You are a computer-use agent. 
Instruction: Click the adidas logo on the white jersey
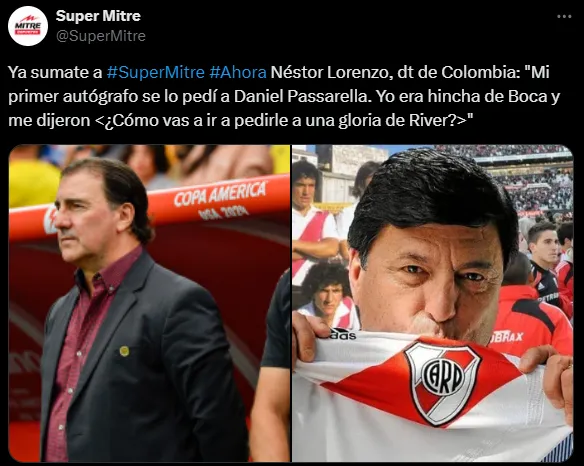pos(343,333)
